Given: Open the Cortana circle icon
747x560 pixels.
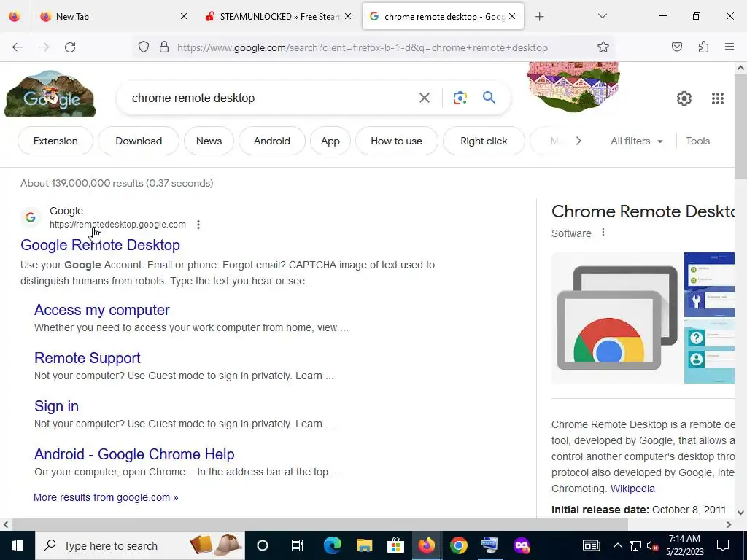Looking at the screenshot, I should [x=263, y=545].
